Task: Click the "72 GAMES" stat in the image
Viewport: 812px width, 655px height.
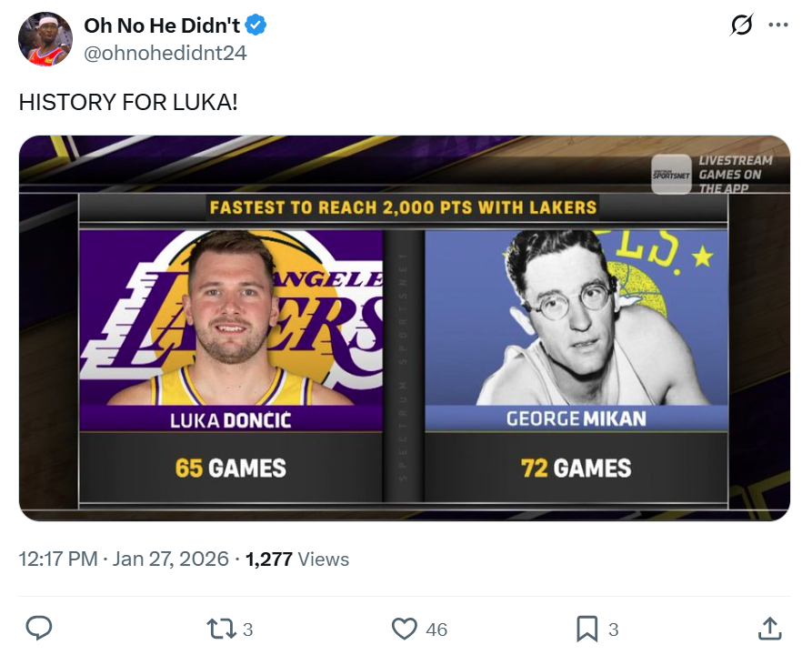Action: pos(576,468)
